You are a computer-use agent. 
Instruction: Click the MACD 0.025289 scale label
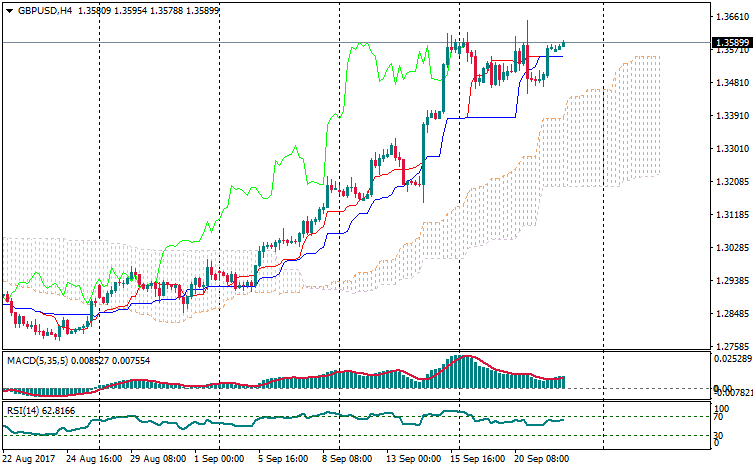[731, 357]
